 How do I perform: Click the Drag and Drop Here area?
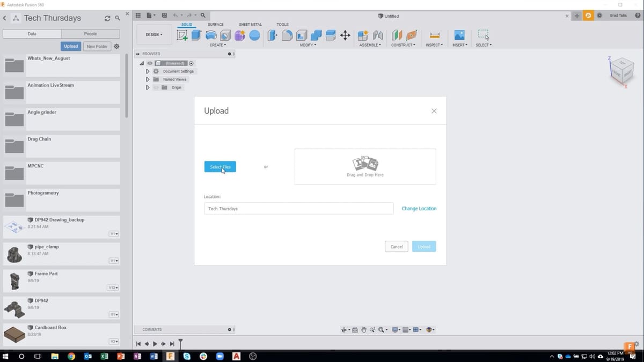[x=365, y=167]
